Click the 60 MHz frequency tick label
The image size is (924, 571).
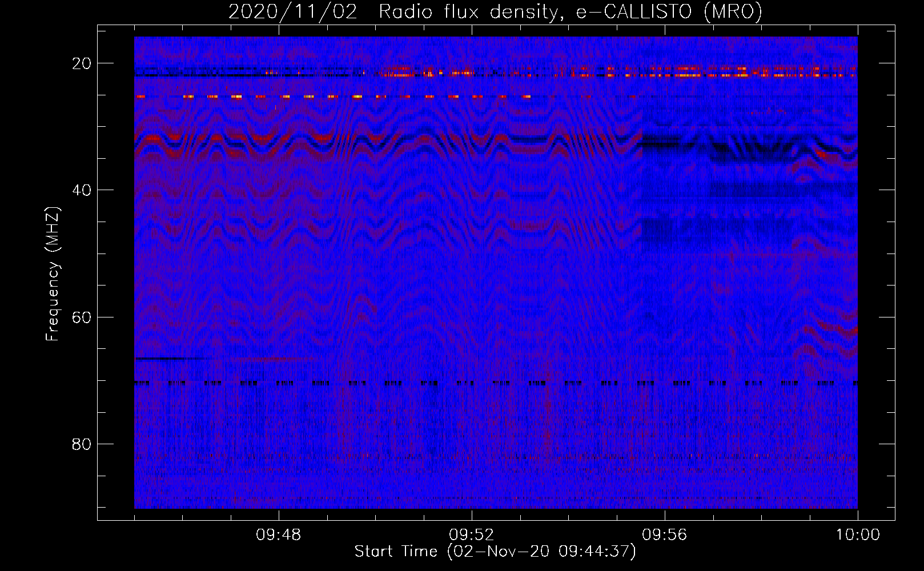(82, 317)
